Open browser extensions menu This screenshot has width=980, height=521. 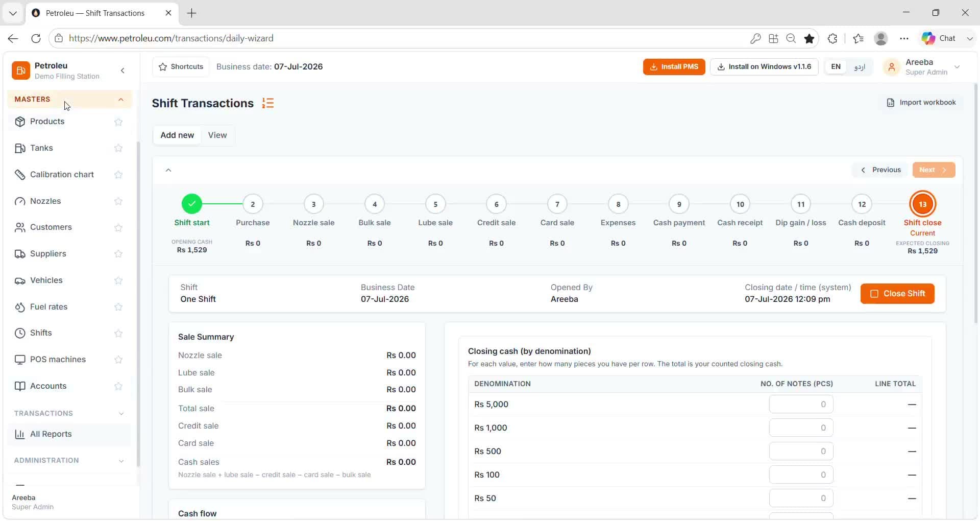pyautogui.click(x=832, y=38)
